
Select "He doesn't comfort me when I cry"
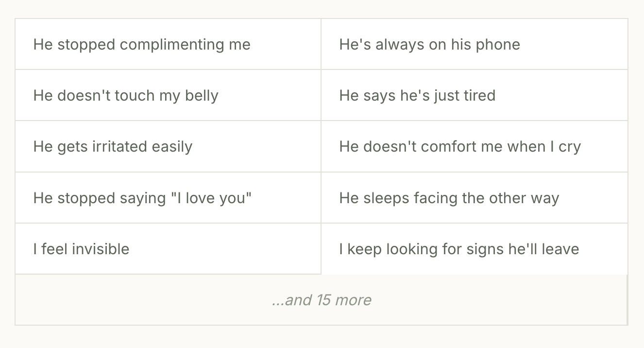tap(475, 146)
